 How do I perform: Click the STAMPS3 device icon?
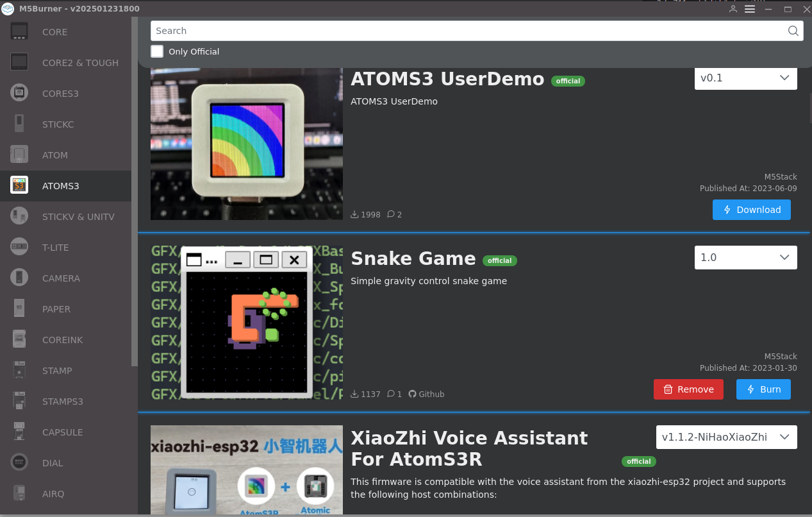19,401
